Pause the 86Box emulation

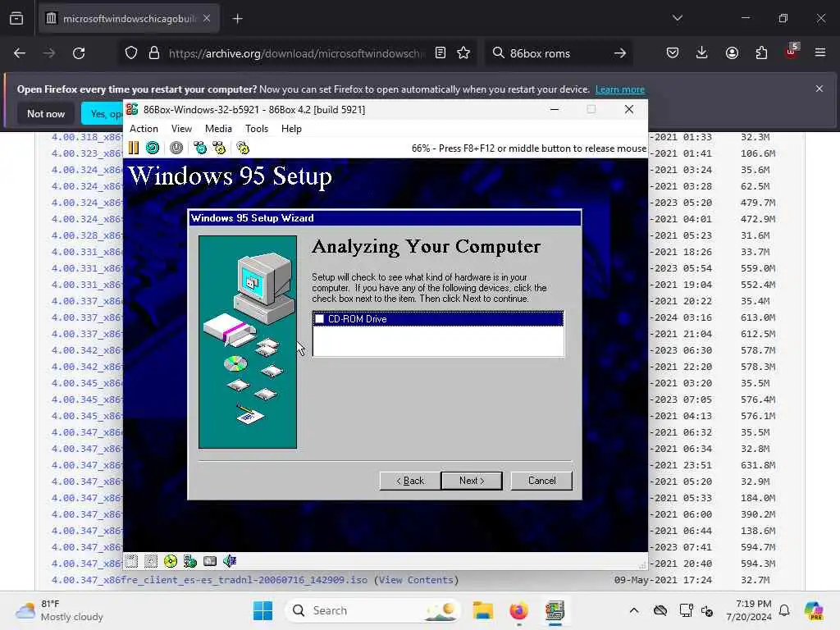tap(134, 148)
